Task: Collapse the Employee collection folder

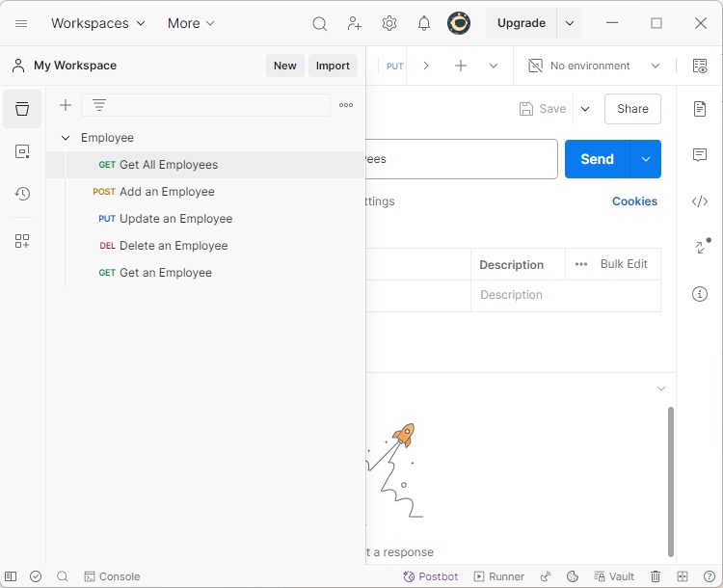Action: (66, 138)
